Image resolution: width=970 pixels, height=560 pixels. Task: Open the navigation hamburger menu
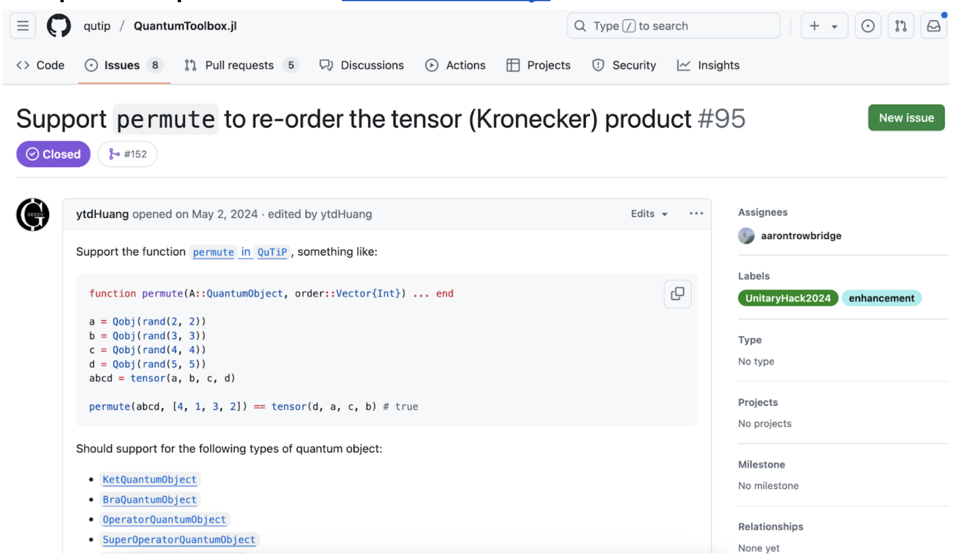pyautogui.click(x=22, y=25)
